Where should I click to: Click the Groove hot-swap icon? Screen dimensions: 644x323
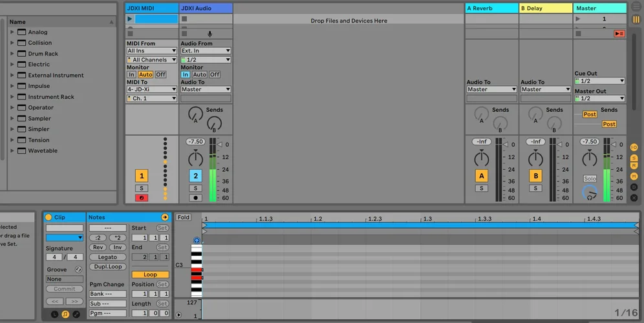[78, 269]
